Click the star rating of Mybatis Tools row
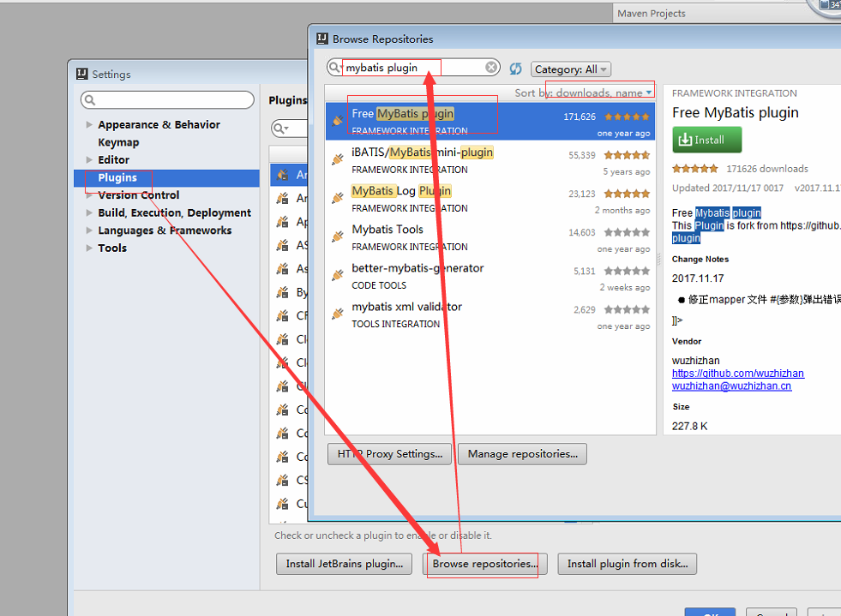 click(627, 232)
